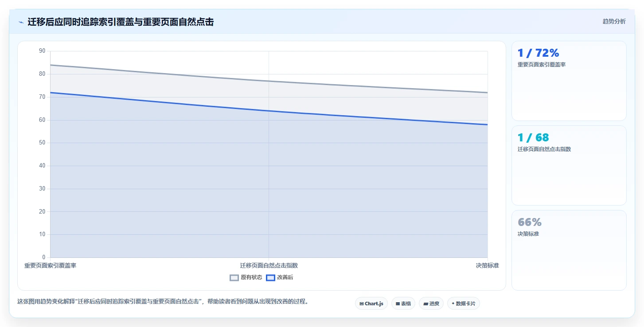The image size is (644, 327).
Task: Click the 66% value text
Action: [530, 222]
